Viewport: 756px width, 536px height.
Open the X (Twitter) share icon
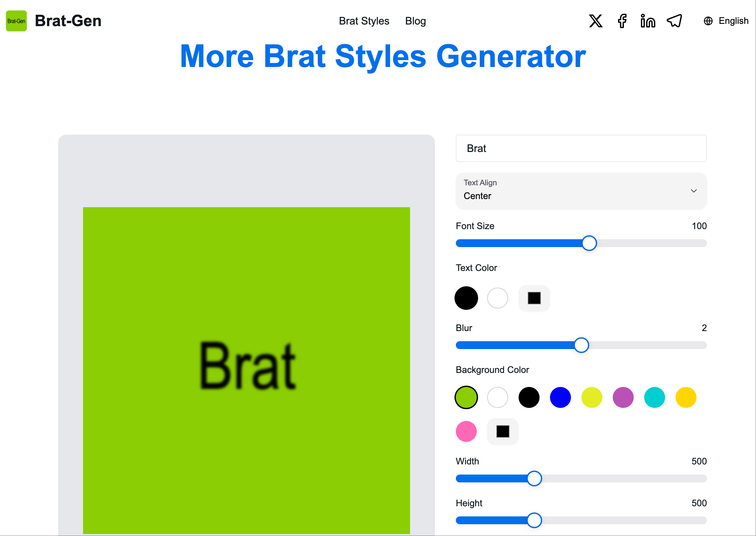tap(595, 21)
